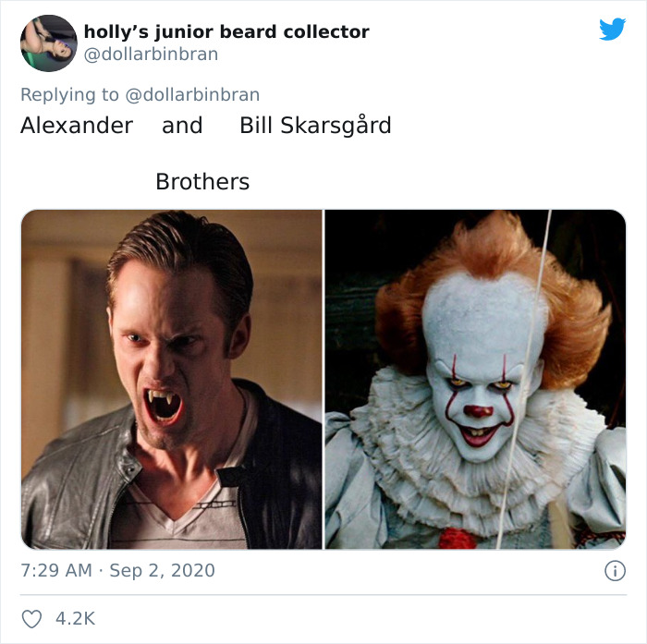647x644 pixels.
Task: Click the Replying to label text
Action: (x=69, y=94)
